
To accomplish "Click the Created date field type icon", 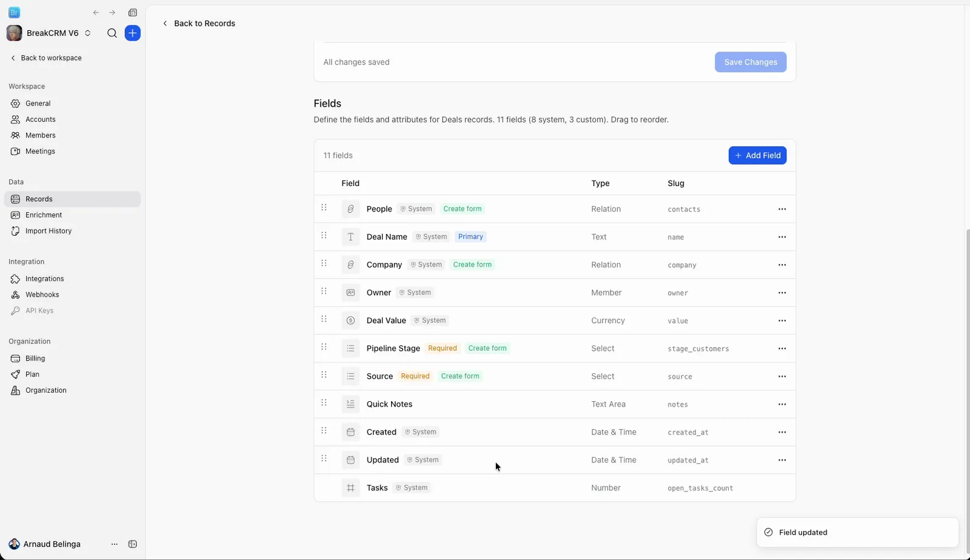I will pos(350,432).
